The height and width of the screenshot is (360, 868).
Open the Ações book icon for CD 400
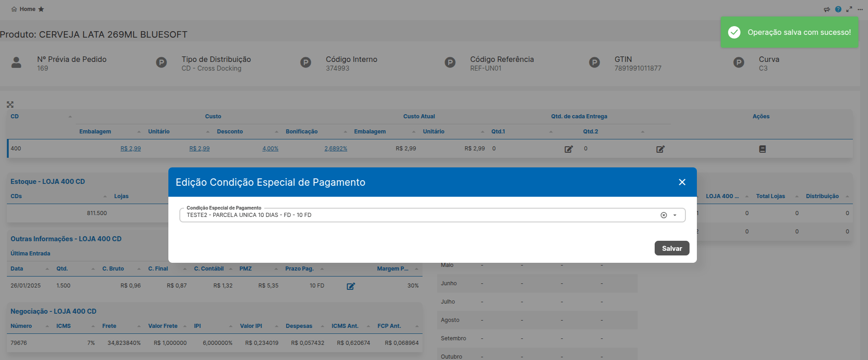(x=762, y=149)
